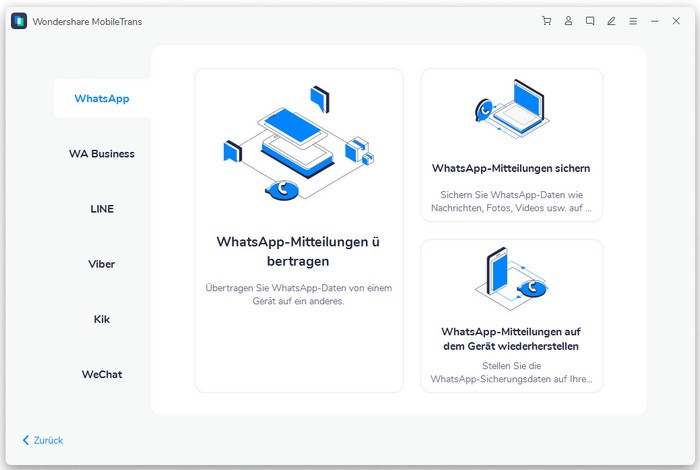This screenshot has height=470, width=700.
Task: Open the Kik tab
Action: coord(102,319)
